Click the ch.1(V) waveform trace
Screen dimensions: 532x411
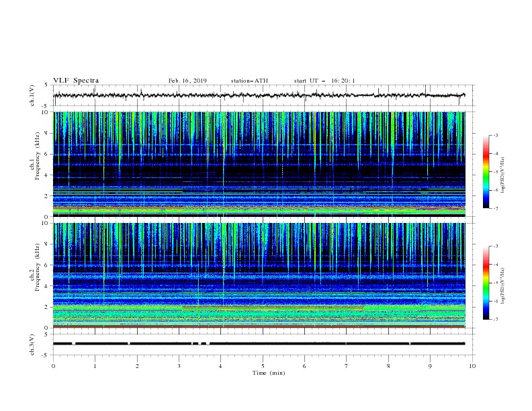pos(259,95)
